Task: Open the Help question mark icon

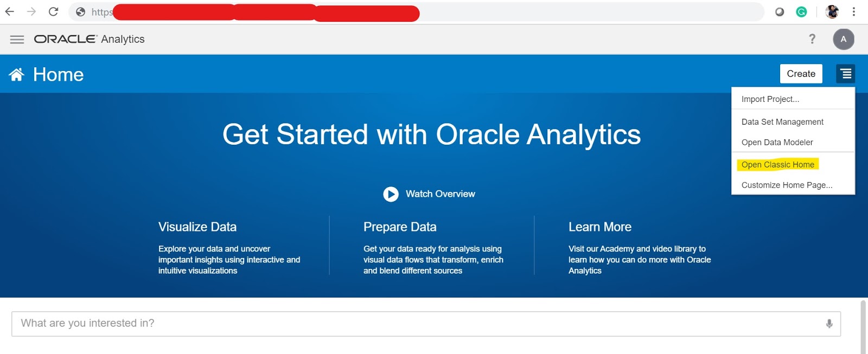Action: click(x=812, y=39)
